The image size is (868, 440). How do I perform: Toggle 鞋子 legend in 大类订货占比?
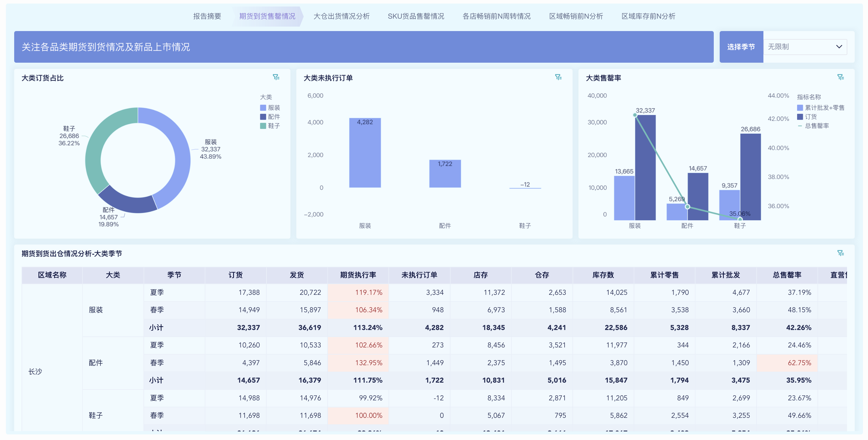(x=263, y=126)
